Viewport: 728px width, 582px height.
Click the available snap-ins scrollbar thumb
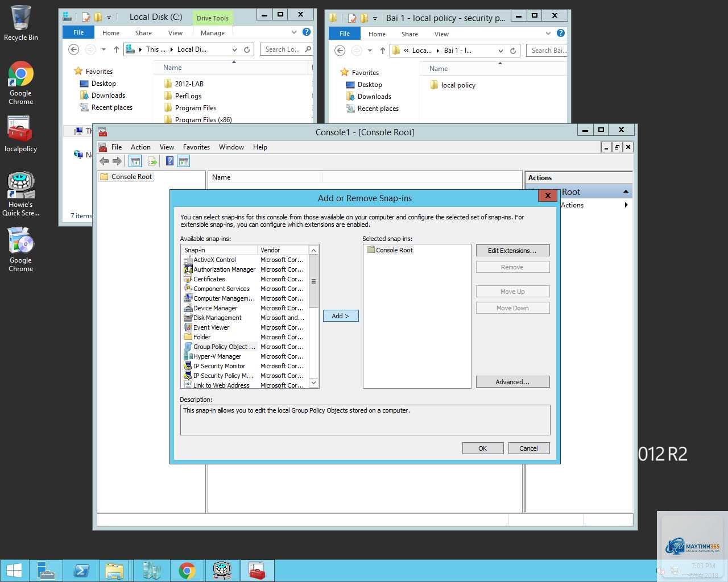pos(313,281)
